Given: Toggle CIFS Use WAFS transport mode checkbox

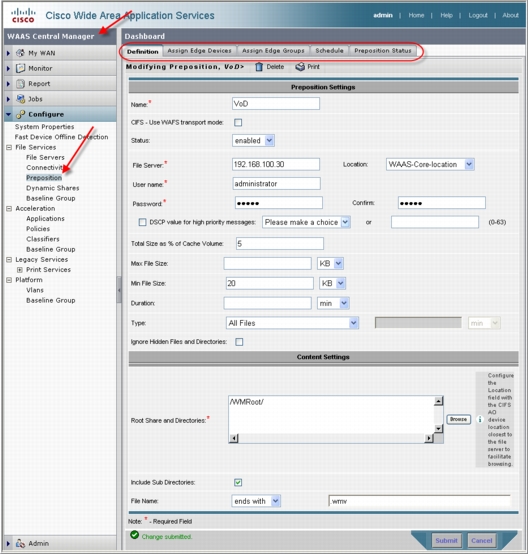Looking at the screenshot, I should (x=238, y=122).
